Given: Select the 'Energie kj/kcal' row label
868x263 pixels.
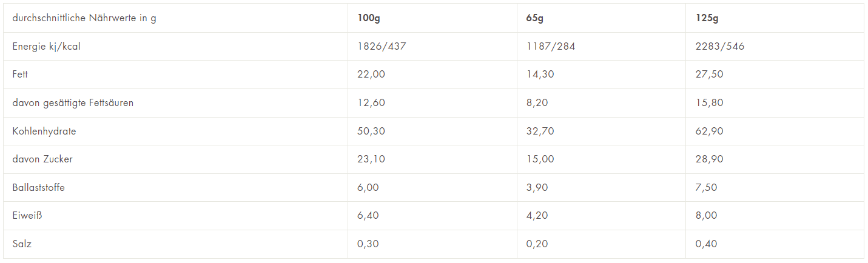Looking at the screenshot, I should [x=46, y=47].
